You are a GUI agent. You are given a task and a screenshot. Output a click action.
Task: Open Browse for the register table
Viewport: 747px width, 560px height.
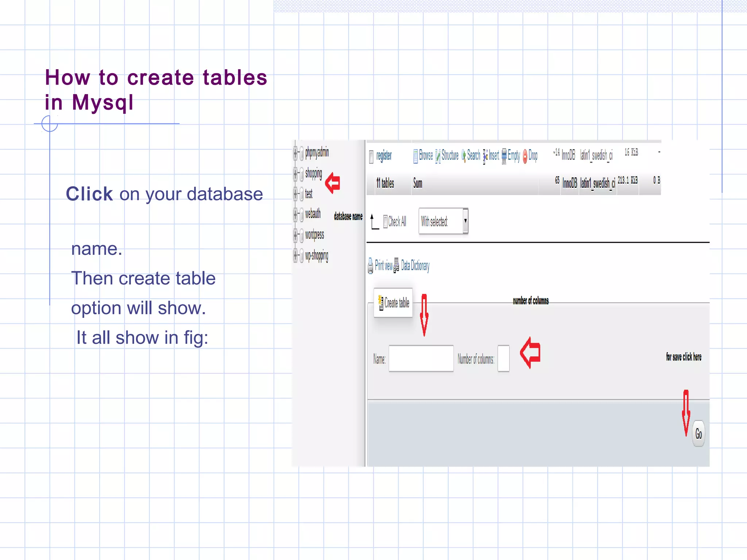[426, 156]
